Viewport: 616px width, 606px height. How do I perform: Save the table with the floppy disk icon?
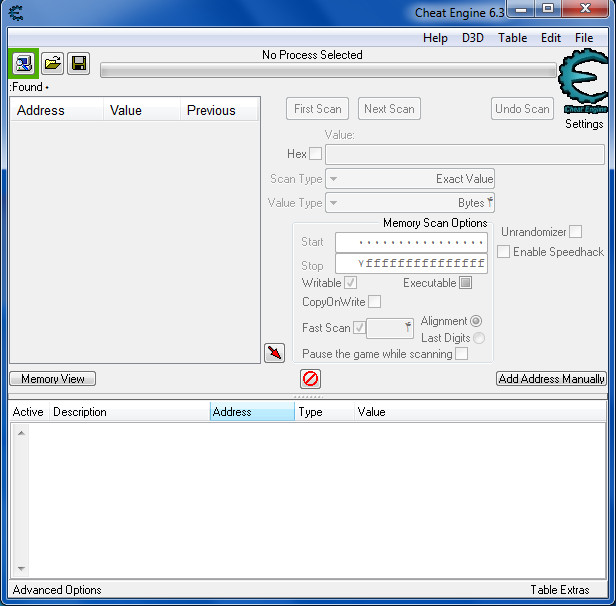(79, 63)
